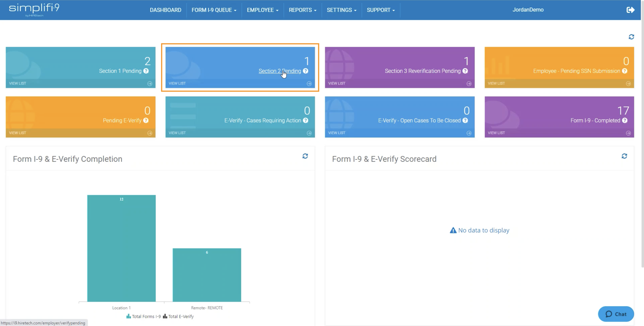This screenshot has width=644, height=326.
Task: Click the Location 1 chart bar
Action: (x=121, y=248)
